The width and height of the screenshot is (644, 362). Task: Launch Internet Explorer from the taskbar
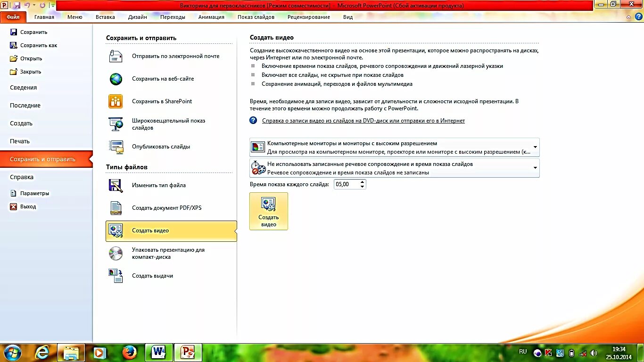tap(42, 353)
